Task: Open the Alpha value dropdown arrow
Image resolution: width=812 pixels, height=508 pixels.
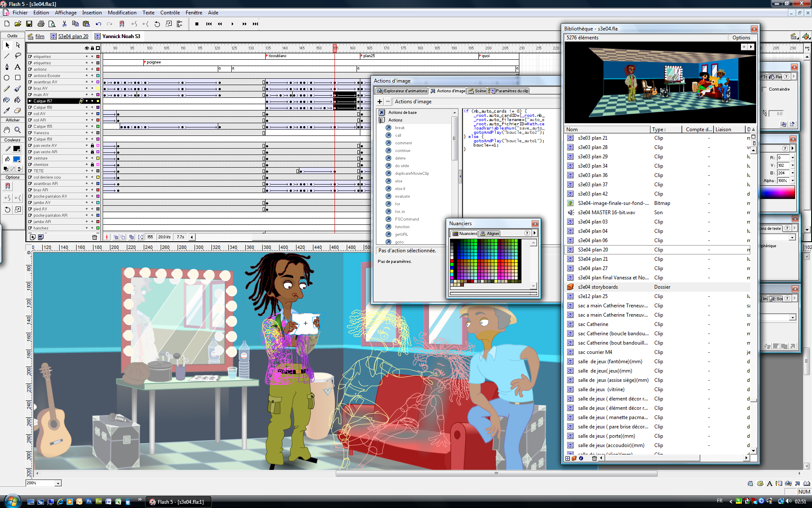Action: (793, 181)
